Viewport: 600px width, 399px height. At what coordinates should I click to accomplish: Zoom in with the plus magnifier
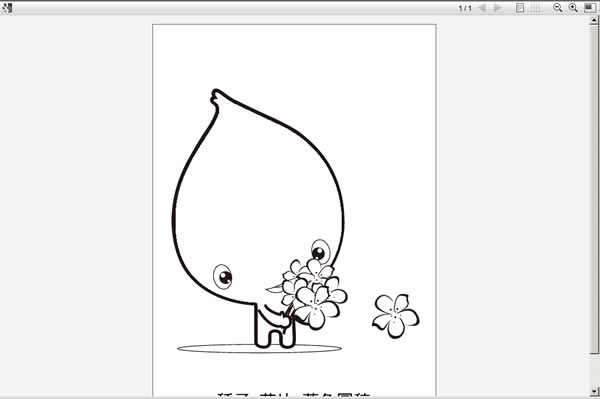point(573,8)
